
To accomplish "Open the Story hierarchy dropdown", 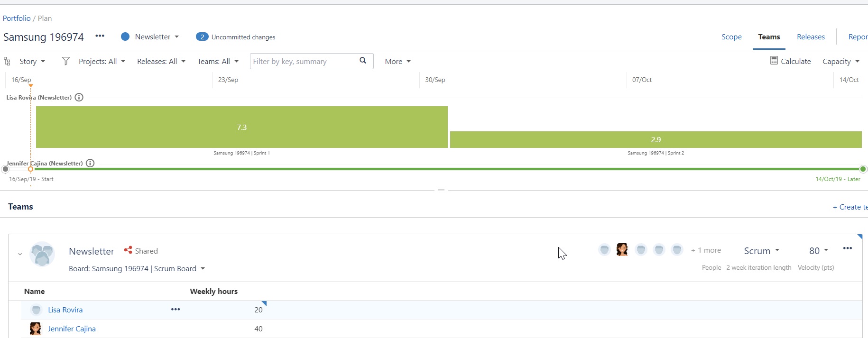I will [x=32, y=62].
